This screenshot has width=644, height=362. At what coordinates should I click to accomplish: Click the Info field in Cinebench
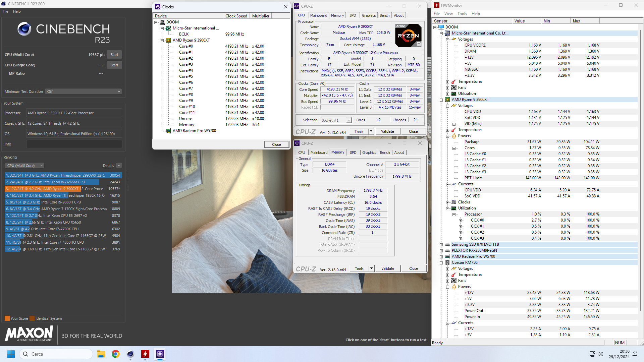click(x=74, y=144)
